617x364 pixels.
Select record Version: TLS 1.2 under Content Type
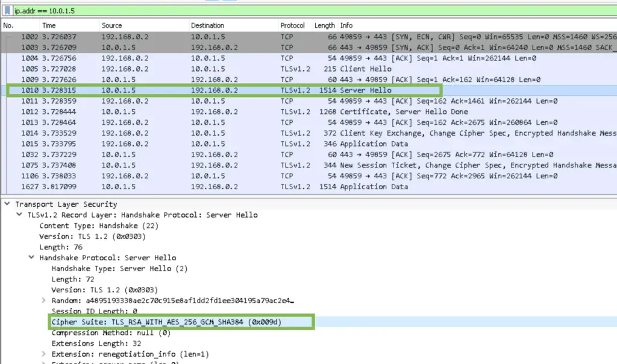(x=92, y=236)
